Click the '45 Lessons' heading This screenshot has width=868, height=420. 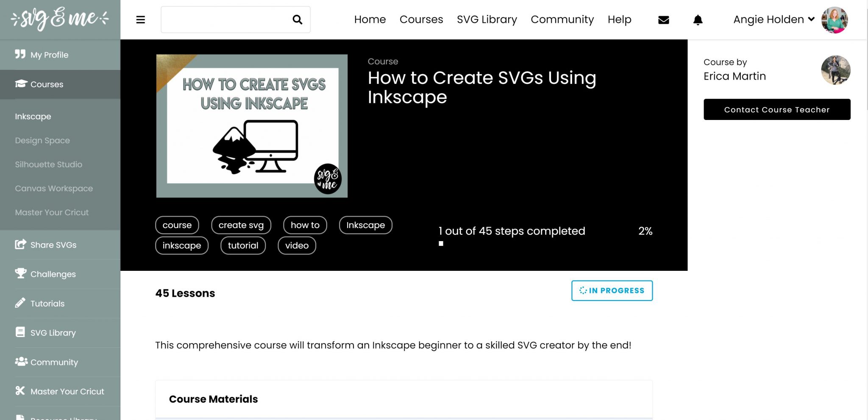tap(185, 293)
